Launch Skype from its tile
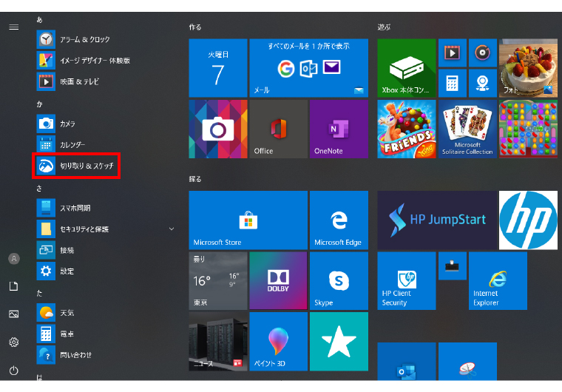 [339, 280]
